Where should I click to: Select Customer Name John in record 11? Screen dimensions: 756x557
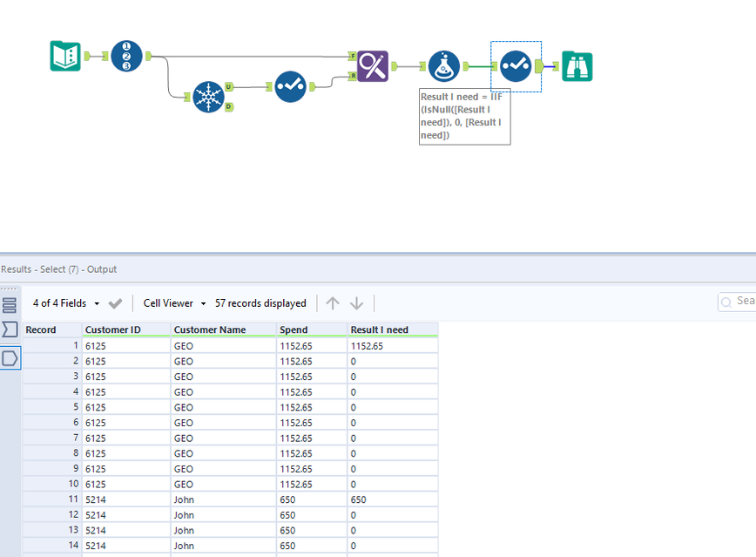[223, 499]
